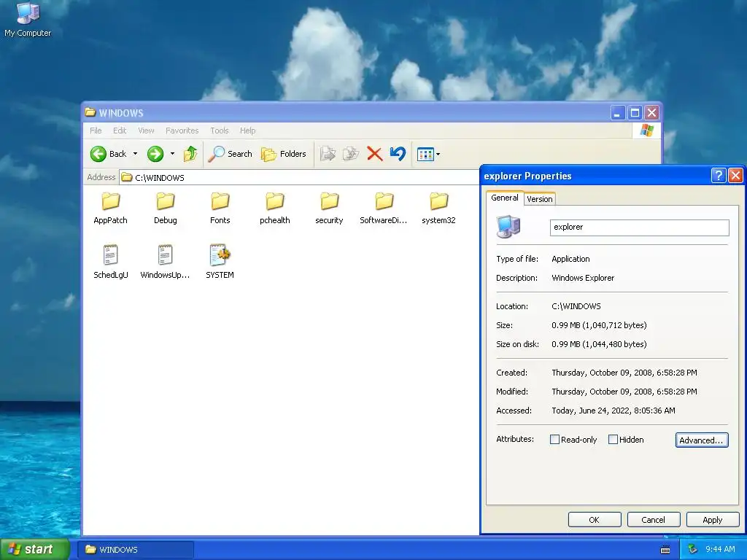Click the green Forward arrow button
This screenshot has width=747, height=560.
pyautogui.click(x=155, y=154)
